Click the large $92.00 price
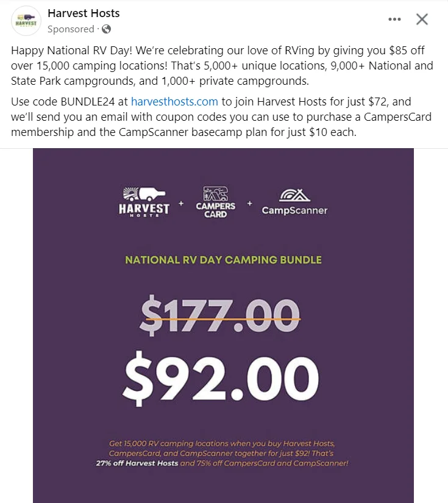448x503 pixels. point(220,379)
